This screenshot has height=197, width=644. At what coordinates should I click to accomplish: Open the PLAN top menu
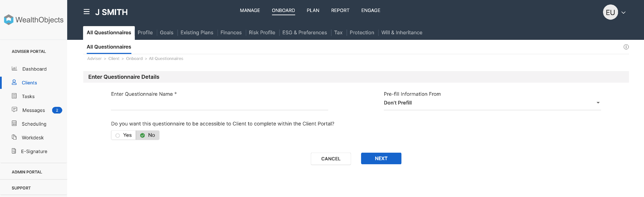click(x=313, y=10)
